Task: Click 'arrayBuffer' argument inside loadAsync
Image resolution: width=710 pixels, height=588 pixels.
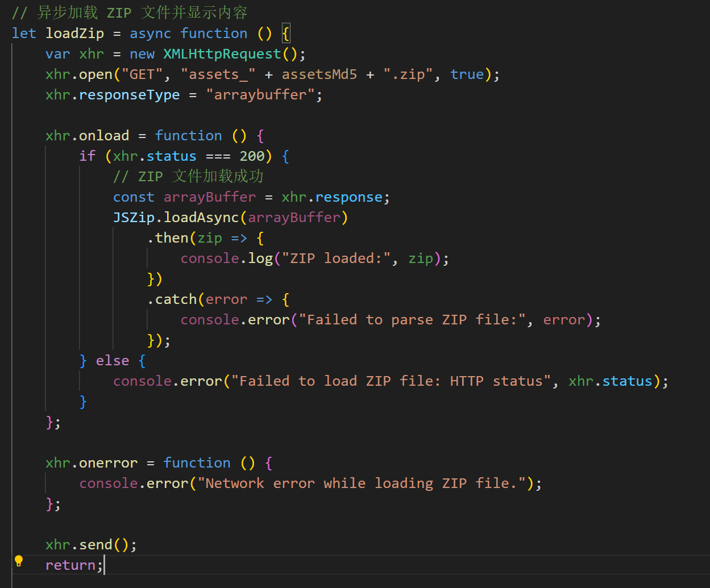Action: coord(294,218)
